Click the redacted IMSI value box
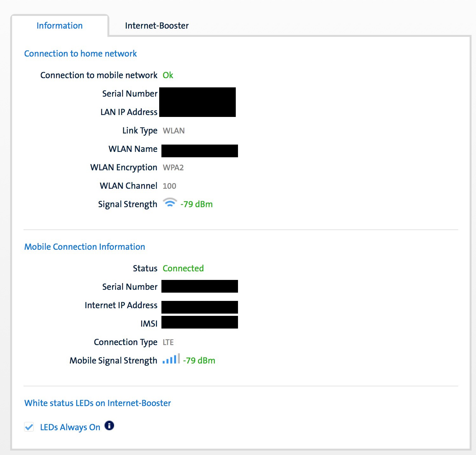The image size is (476, 455). (200, 322)
